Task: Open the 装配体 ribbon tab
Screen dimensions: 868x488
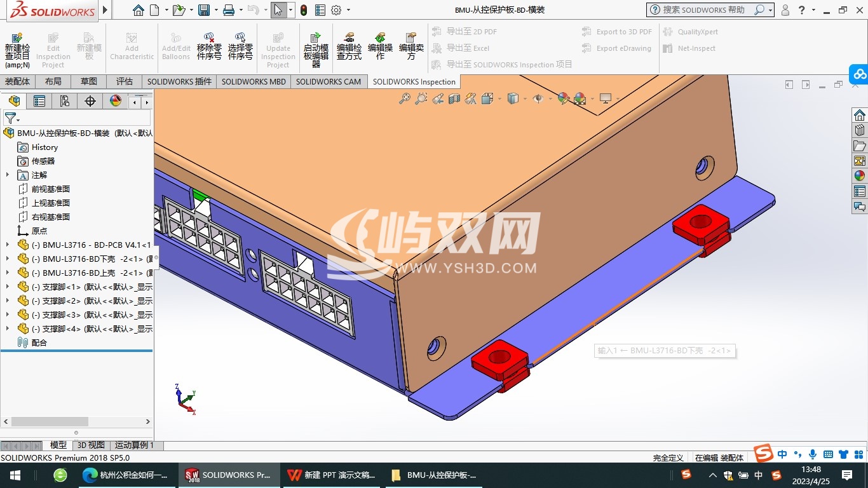Action: (x=18, y=81)
